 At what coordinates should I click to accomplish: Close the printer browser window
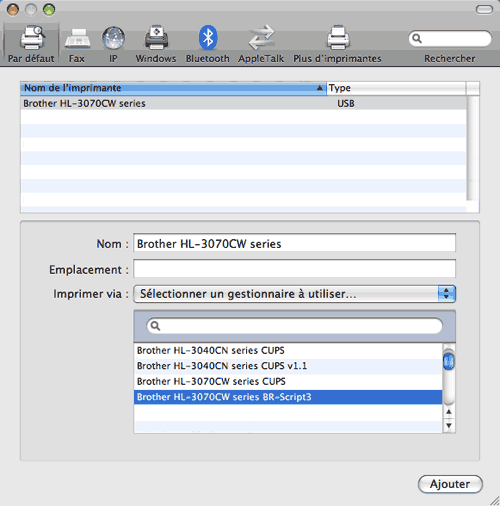coord(13,9)
